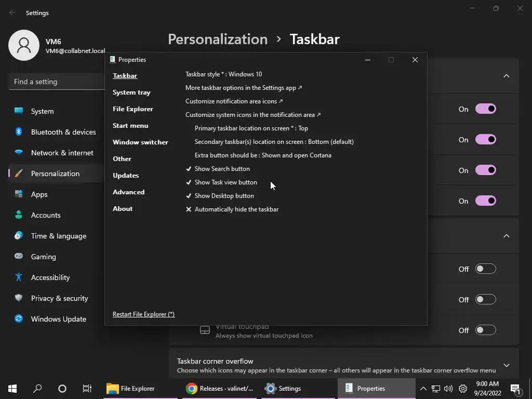The height and width of the screenshot is (399, 532).
Task: Change Primary taskbar location on screen
Action: click(x=251, y=128)
